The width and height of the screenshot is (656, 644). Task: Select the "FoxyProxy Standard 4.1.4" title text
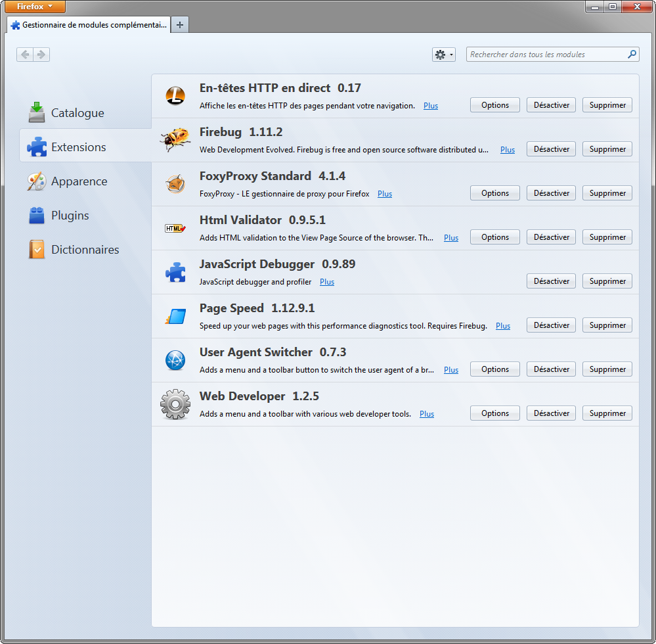[273, 176]
